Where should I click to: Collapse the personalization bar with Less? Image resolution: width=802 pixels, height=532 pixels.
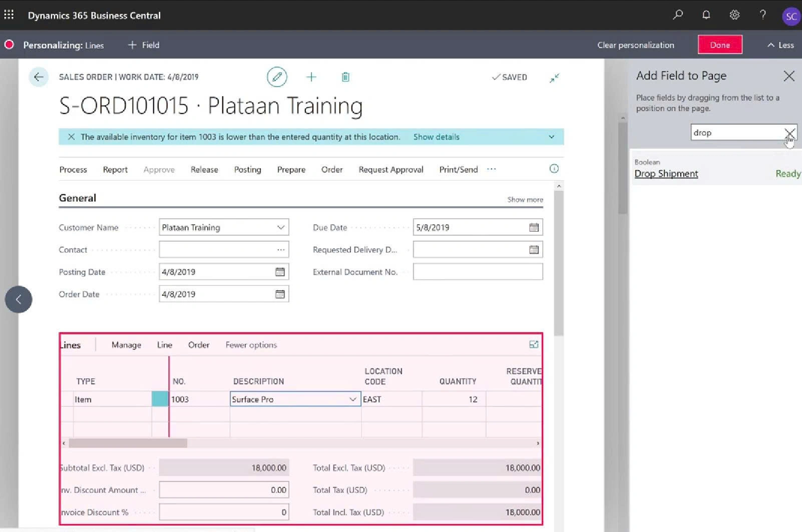pos(780,45)
